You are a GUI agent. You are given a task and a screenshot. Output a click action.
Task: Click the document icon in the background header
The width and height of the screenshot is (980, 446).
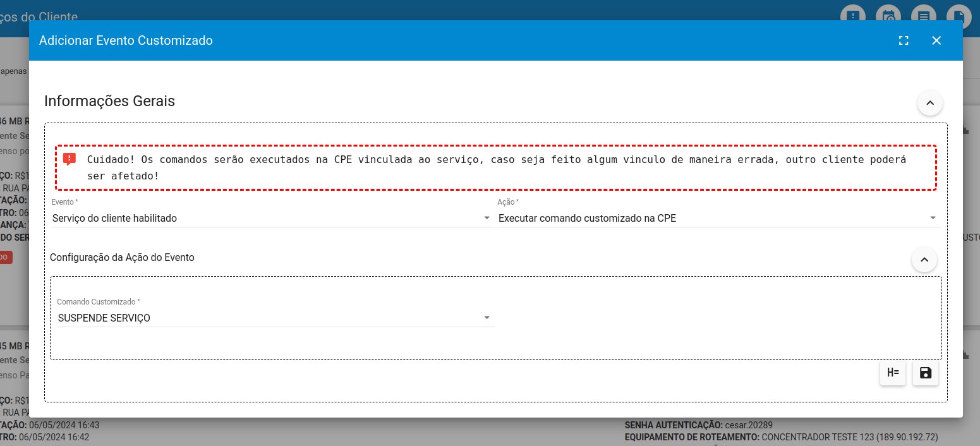(x=959, y=16)
